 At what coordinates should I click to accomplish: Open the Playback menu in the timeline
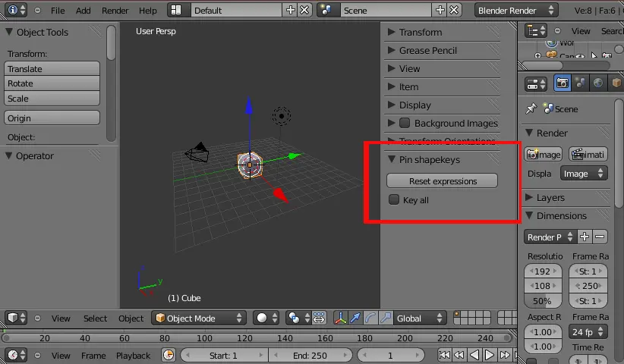133,355
